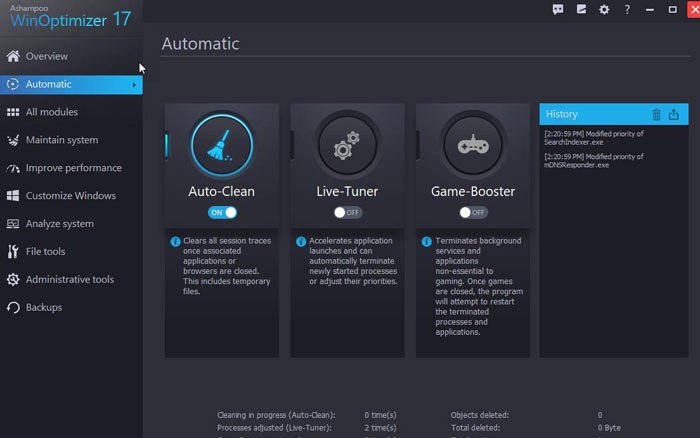The width and height of the screenshot is (700, 438).
Task: Open Administrative tools section
Action: (x=71, y=279)
